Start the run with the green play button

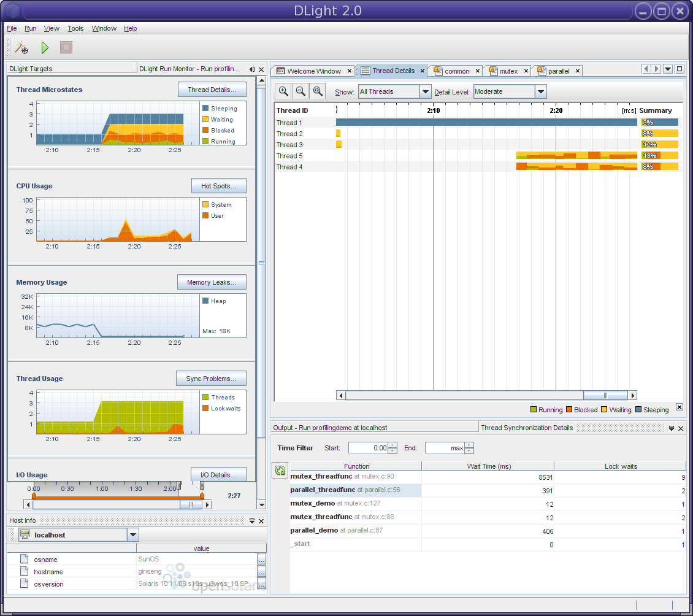(45, 47)
